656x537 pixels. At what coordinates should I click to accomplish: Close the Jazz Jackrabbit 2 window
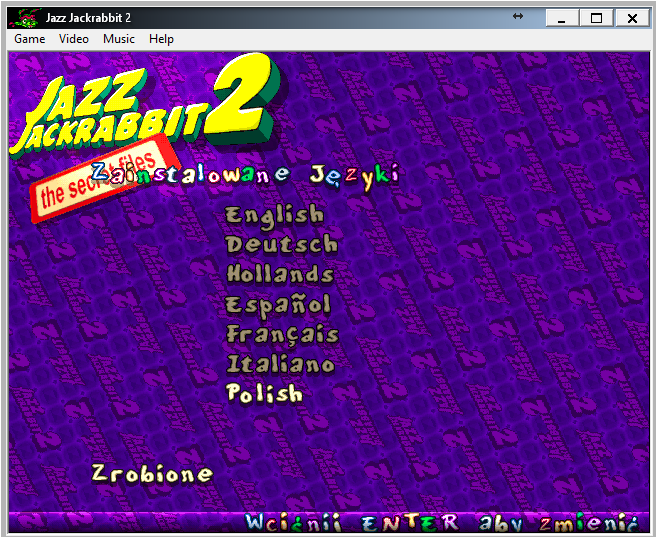point(632,18)
